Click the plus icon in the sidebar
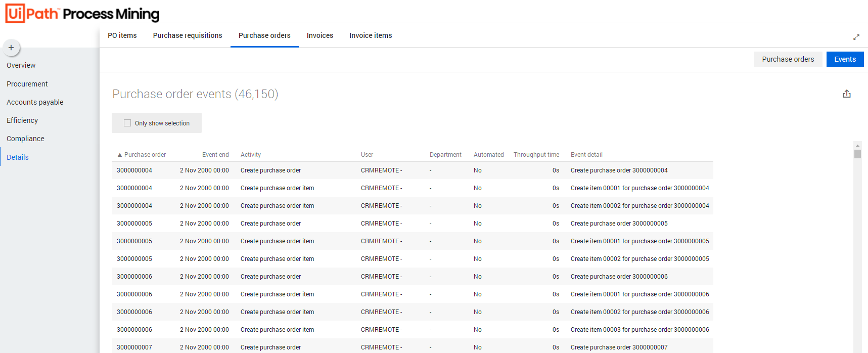This screenshot has width=868, height=353. [x=11, y=48]
